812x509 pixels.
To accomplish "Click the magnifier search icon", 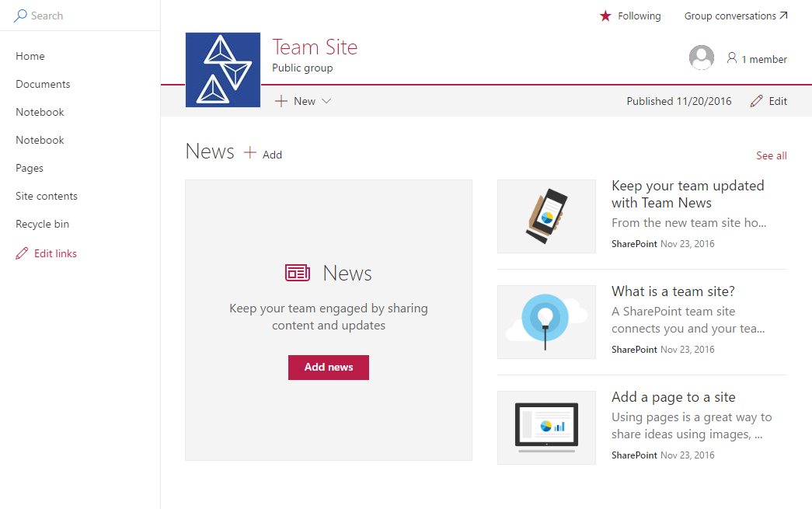I will [x=20, y=16].
